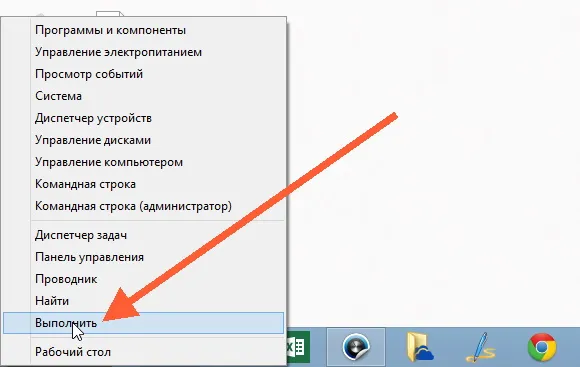Screen dimensions: 580x367
Task: Open Диспетчер задач
Action: tap(144, 235)
